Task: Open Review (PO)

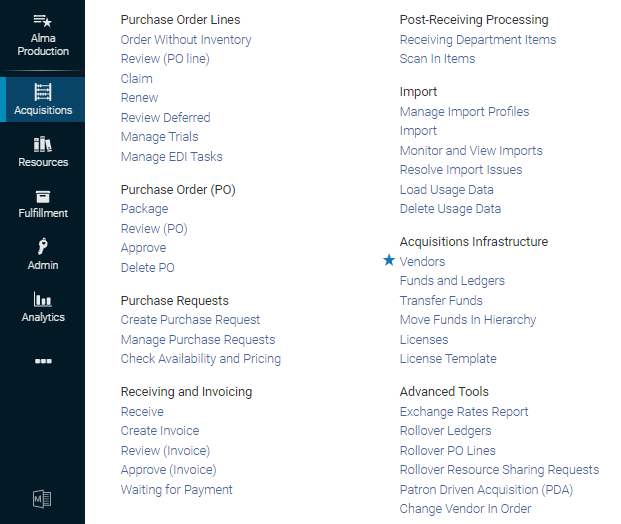Action: click(x=154, y=229)
